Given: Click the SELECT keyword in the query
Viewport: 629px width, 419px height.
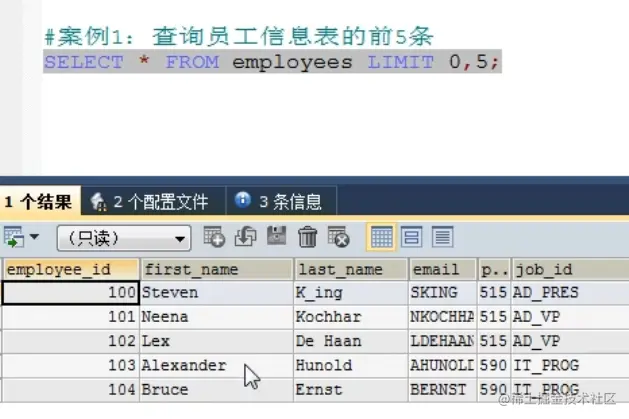Looking at the screenshot, I should (x=84, y=62).
